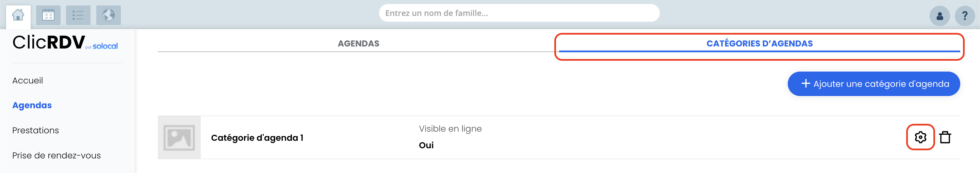
Task: Open the user account icon
Action: click(939, 16)
